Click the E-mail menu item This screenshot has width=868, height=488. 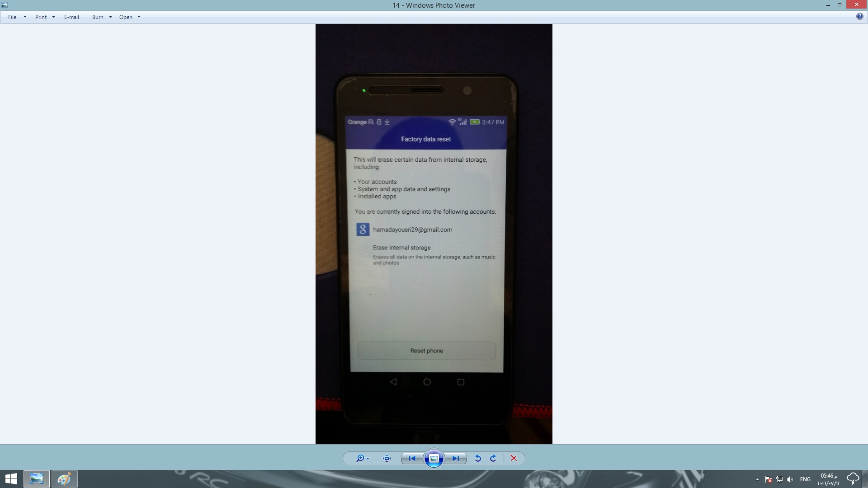coord(71,17)
